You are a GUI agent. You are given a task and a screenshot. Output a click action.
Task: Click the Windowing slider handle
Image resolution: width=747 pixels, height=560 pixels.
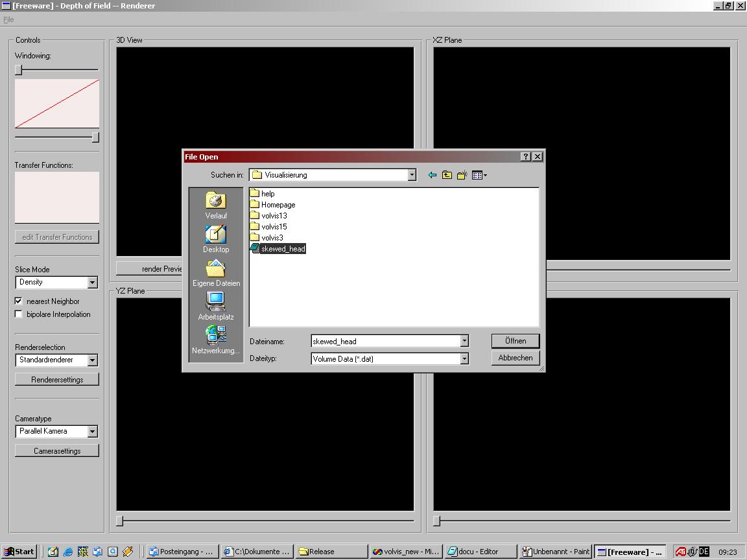(19, 70)
